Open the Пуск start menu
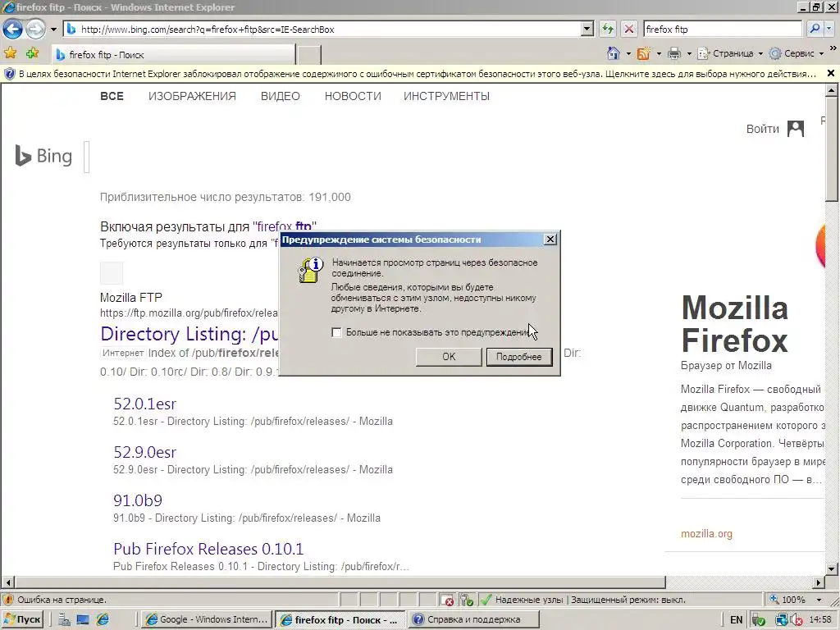Image resolution: width=840 pixels, height=630 pixels. [22, 619]
